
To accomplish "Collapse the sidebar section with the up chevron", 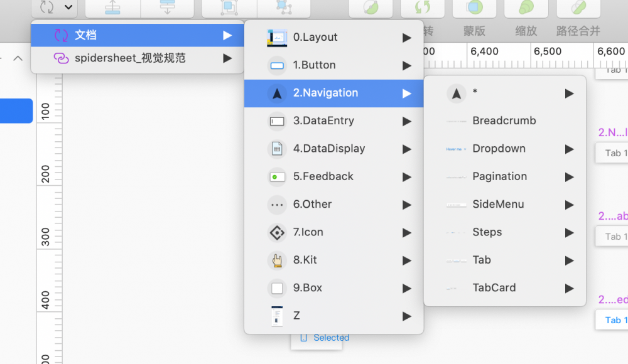I will (18, 58).
